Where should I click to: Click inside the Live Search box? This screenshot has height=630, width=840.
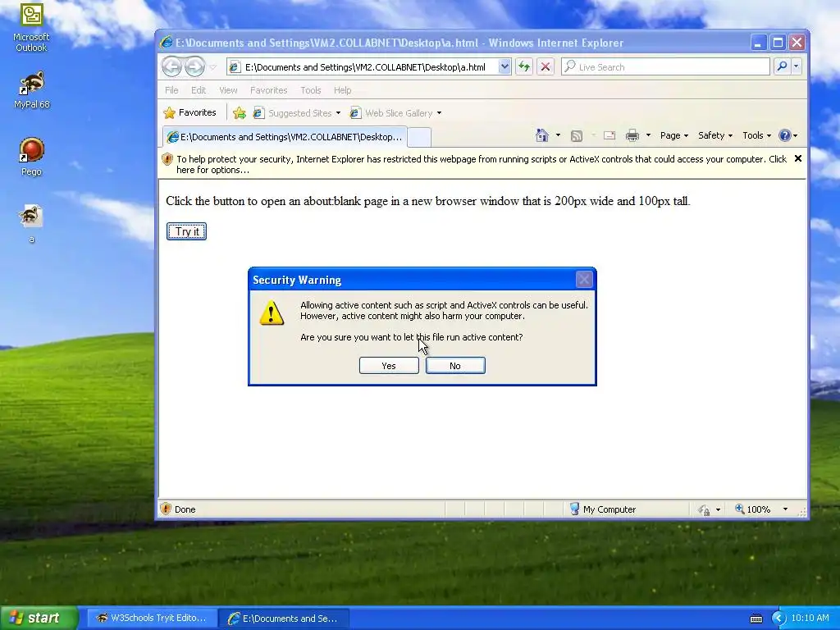click(x=665, y=67)
